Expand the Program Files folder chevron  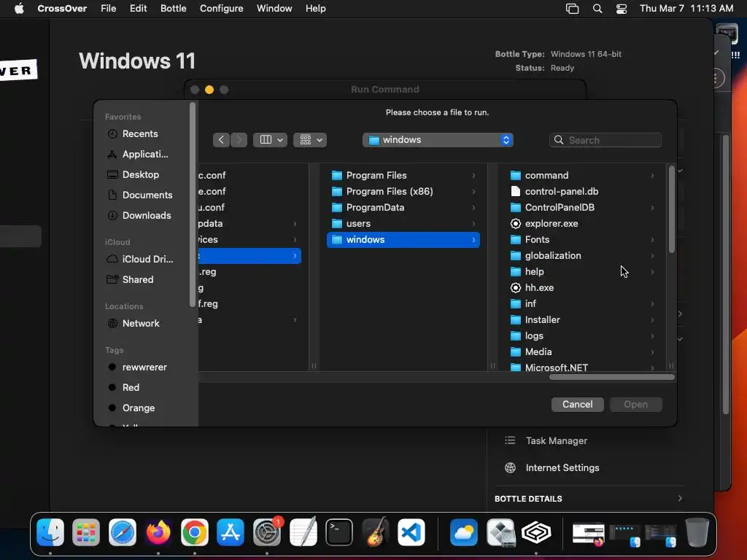[x=473, y=176]
